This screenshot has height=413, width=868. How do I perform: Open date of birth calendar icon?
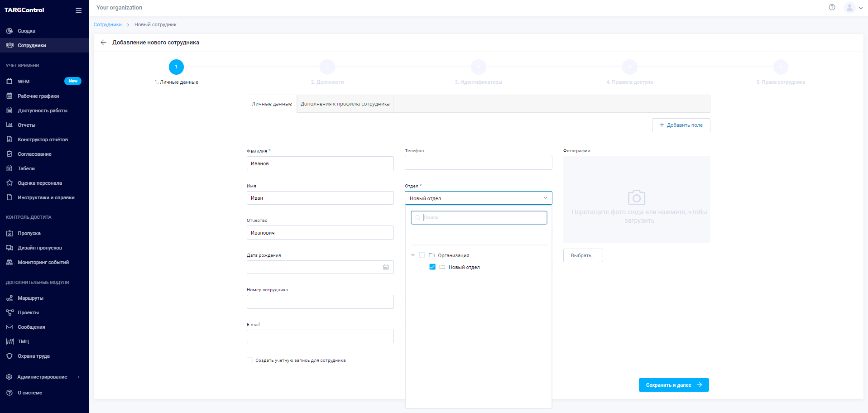point(386,267)
